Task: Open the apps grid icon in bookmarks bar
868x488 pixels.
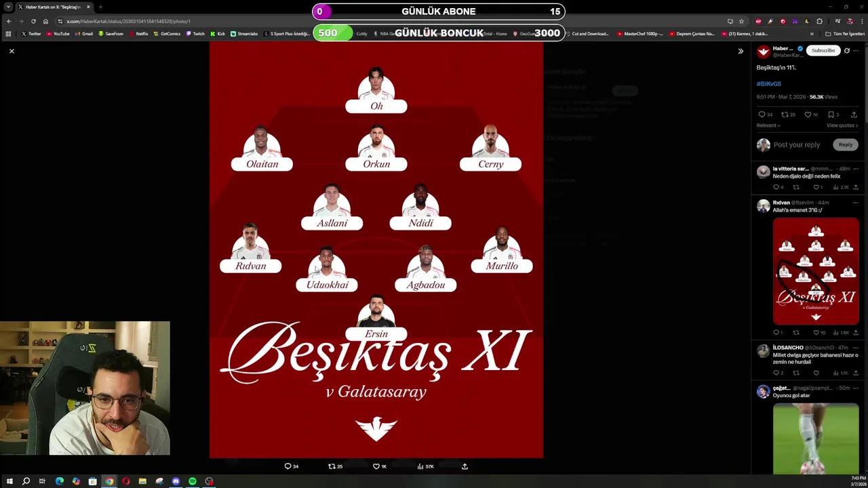Action: [x=9, y=33]
